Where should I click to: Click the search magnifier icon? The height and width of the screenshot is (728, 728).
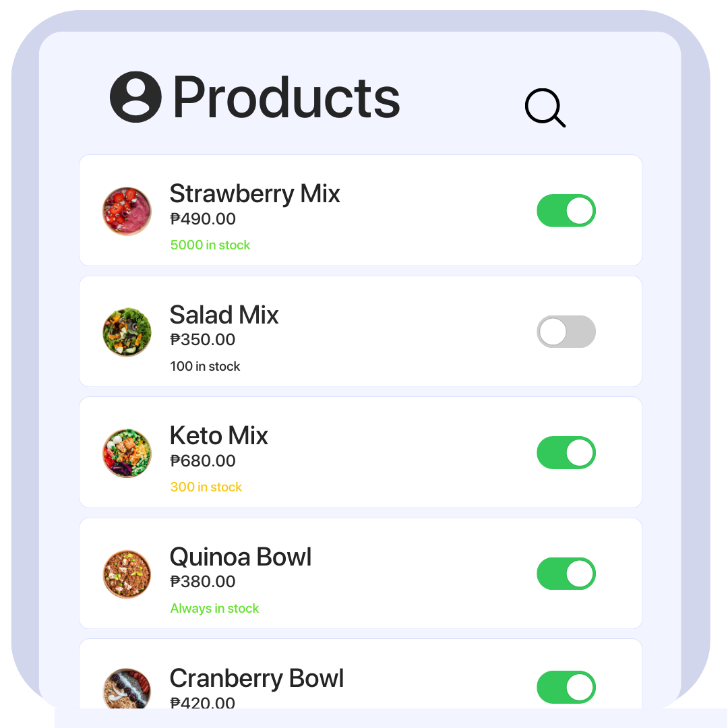(545, 107)
